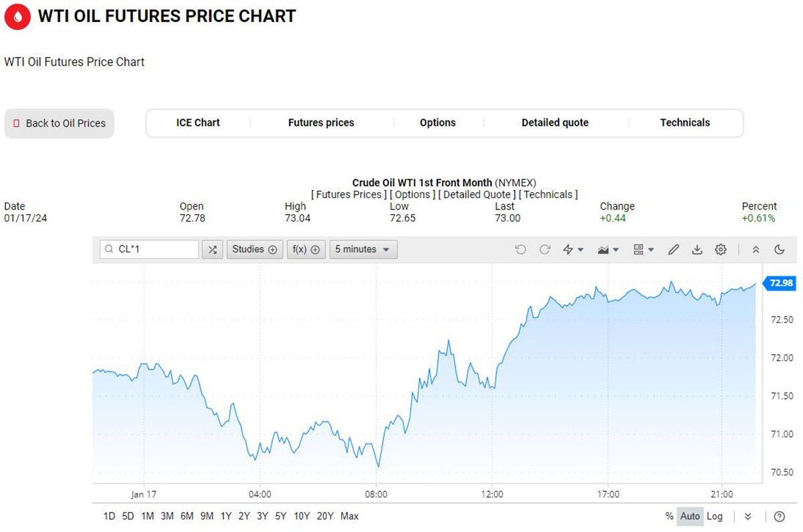This screenshot has height=532, width=803.
Task: Collapse the toolbar with double chevron up
Action: click(x=756, y=250)
